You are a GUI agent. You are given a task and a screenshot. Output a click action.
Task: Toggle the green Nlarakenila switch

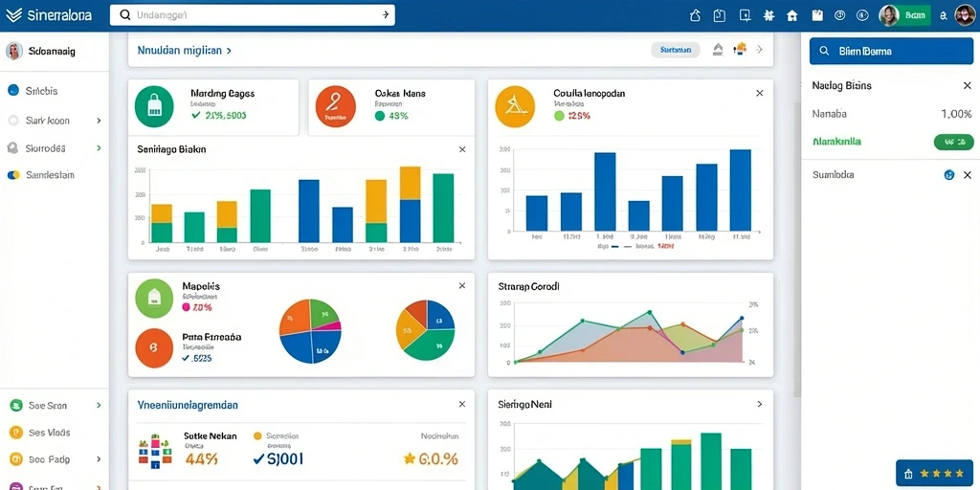click(953, 142)
